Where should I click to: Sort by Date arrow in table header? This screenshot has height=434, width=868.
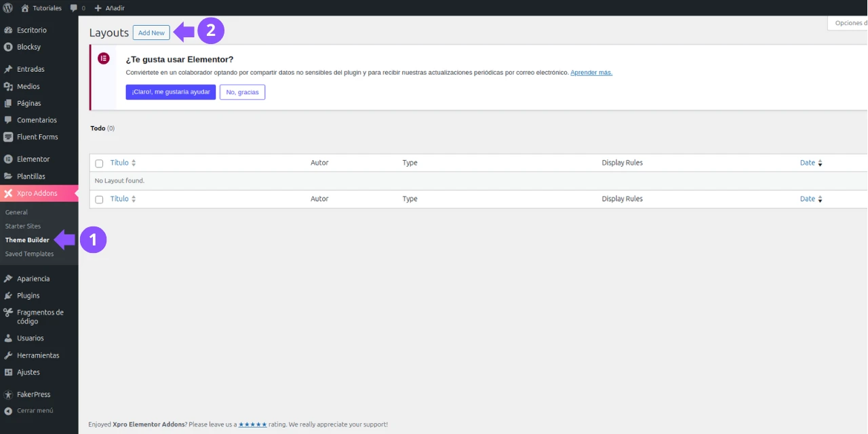(x=820, y=163)
